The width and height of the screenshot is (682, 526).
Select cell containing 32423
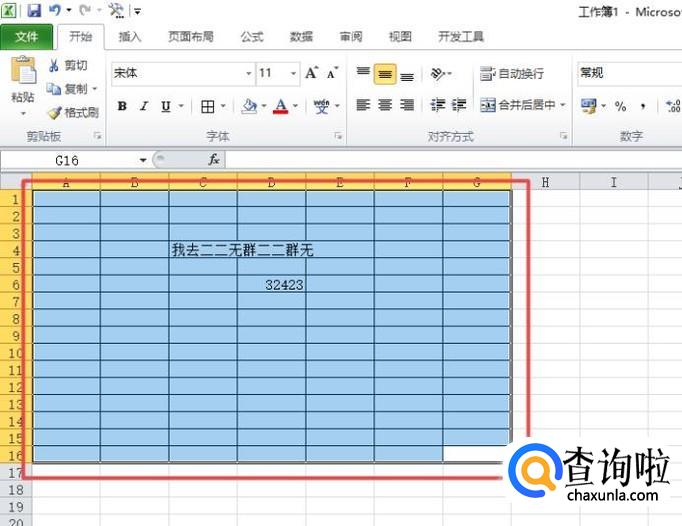[271, 285]
